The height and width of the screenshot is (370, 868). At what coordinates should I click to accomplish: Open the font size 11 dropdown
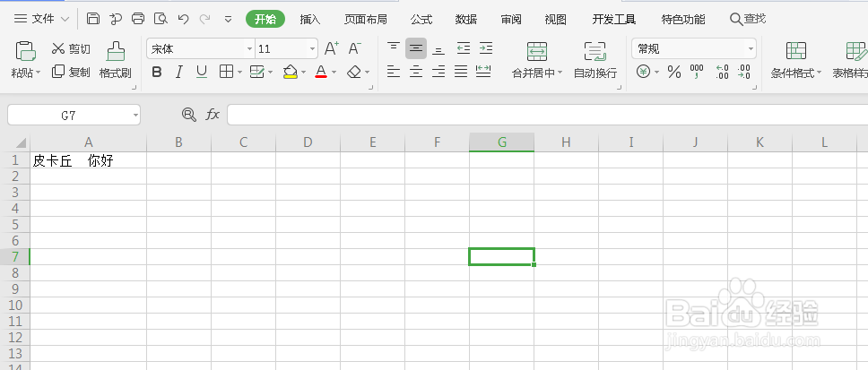click(x=312, y=49)
